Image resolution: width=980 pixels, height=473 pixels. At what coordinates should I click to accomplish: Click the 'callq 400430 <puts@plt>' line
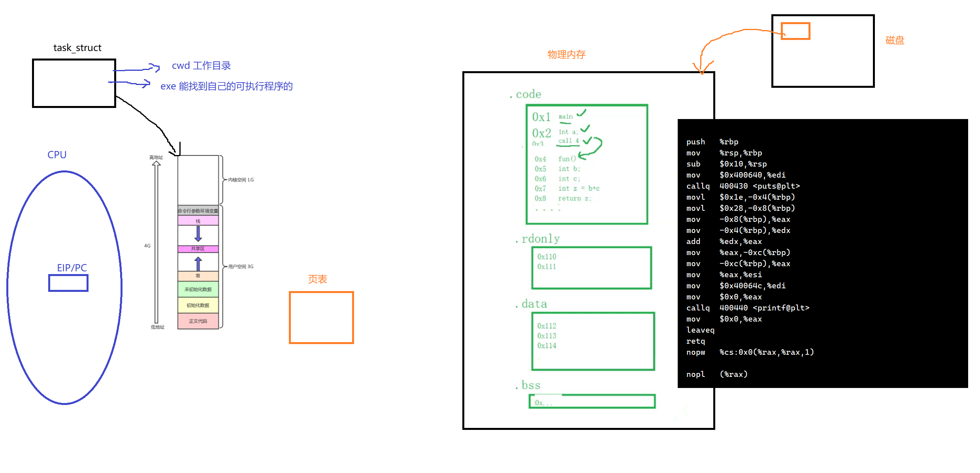click(743, 186)
